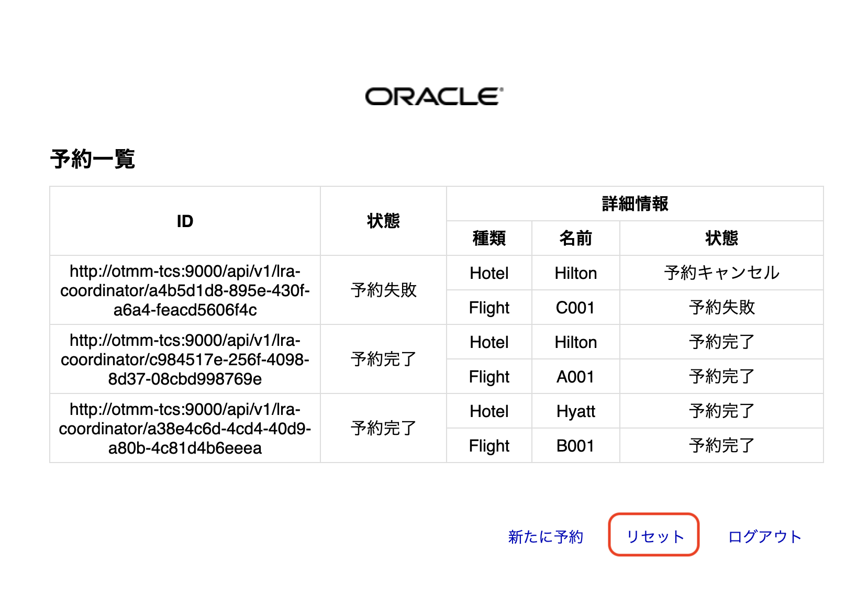
Task: Click the Hyatt hotel name cell
Action: click(x=575, y=411)
